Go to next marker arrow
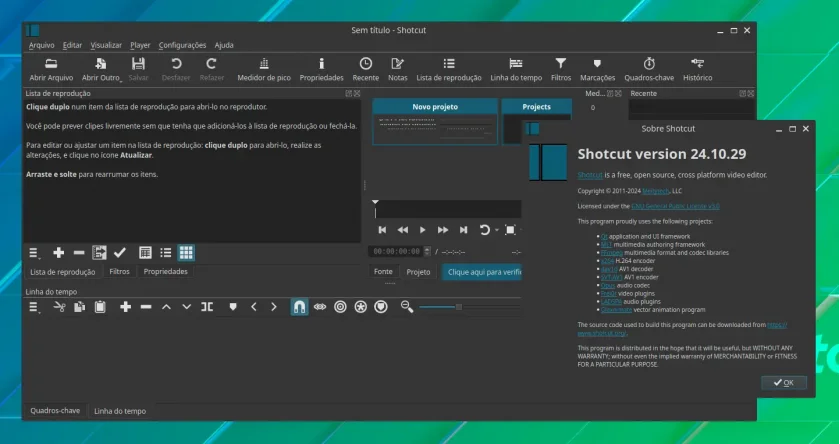This screenshot has width=840, height=444. click(274, 307)
